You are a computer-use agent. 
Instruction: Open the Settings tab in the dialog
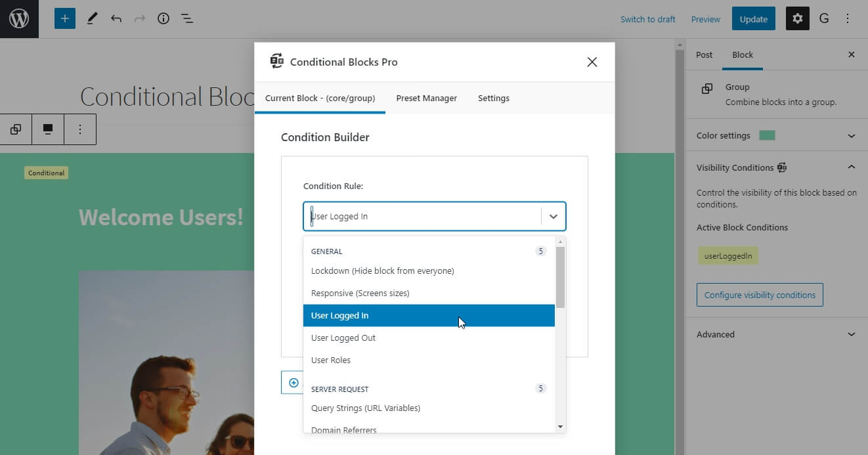494,98
